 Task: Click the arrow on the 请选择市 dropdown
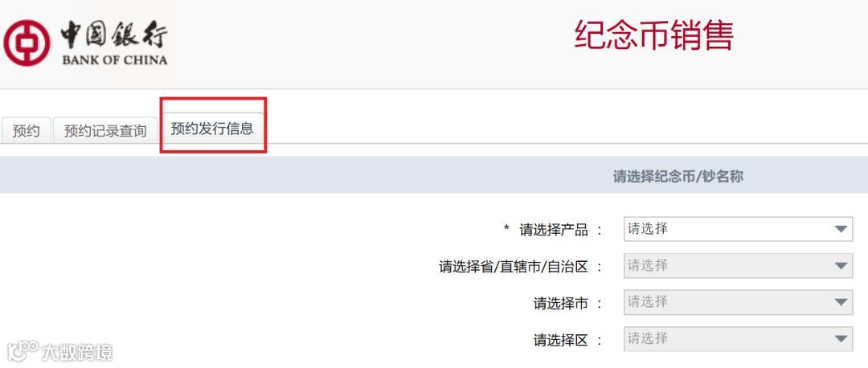point(841,303)
